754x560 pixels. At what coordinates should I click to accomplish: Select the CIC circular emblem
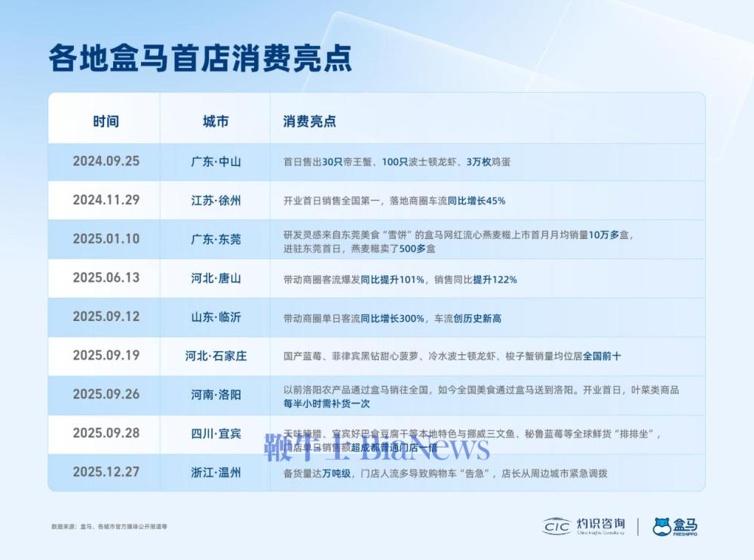(x=558, y=525)
